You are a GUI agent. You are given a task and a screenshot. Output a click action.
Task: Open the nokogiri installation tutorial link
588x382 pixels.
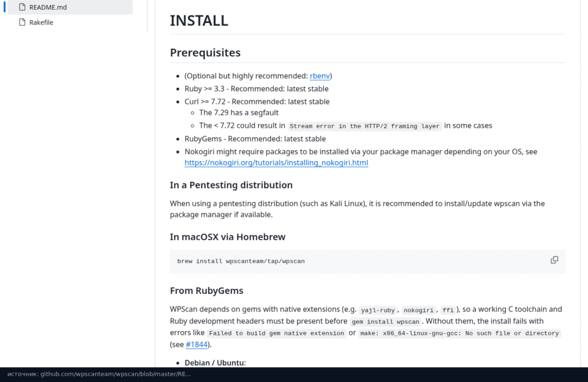pos(276,163)
